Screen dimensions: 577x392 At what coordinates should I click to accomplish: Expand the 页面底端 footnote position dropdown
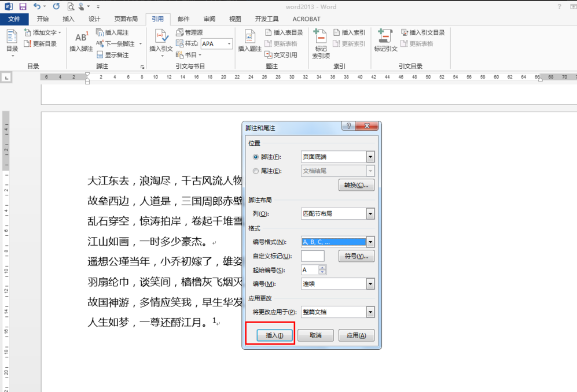click(370, 157)
